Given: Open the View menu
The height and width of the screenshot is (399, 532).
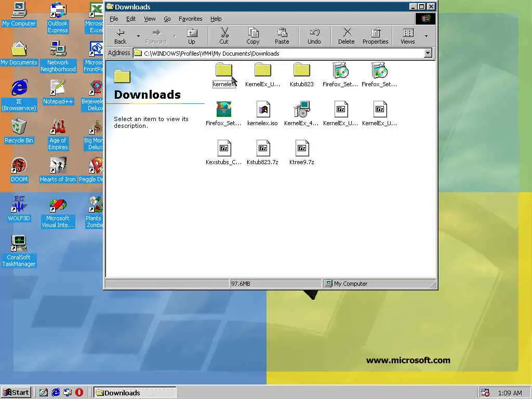Looking at the screenshot, I should tap(150, 19).
